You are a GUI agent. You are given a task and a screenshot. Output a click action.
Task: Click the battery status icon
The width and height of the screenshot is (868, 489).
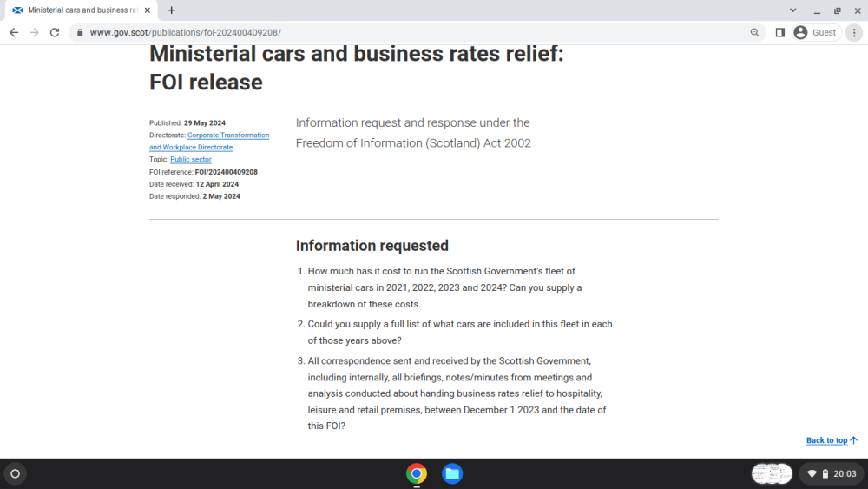coord(825,473)
